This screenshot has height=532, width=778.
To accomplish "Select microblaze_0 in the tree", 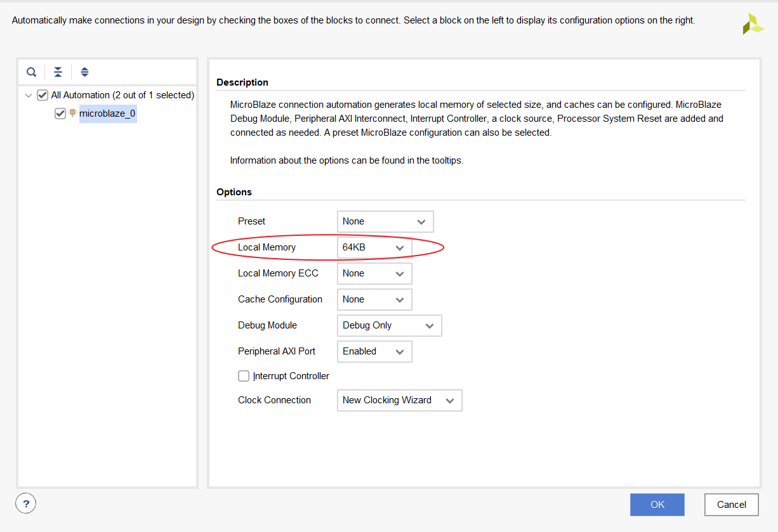I will click(107, 114).
